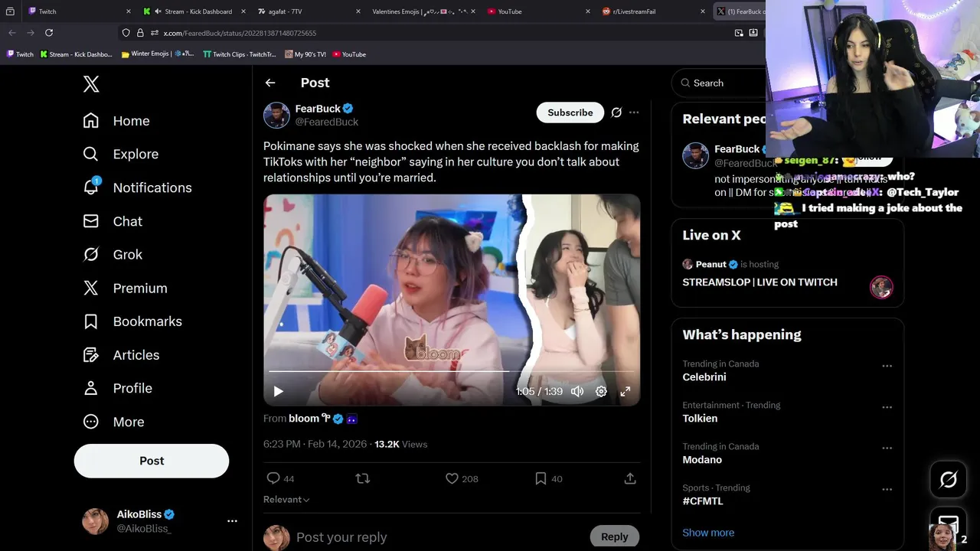Open the Twitch Clips bookmark
This screenshot has height=551, width=980.
pyautogui.click(x=239, y=54)
